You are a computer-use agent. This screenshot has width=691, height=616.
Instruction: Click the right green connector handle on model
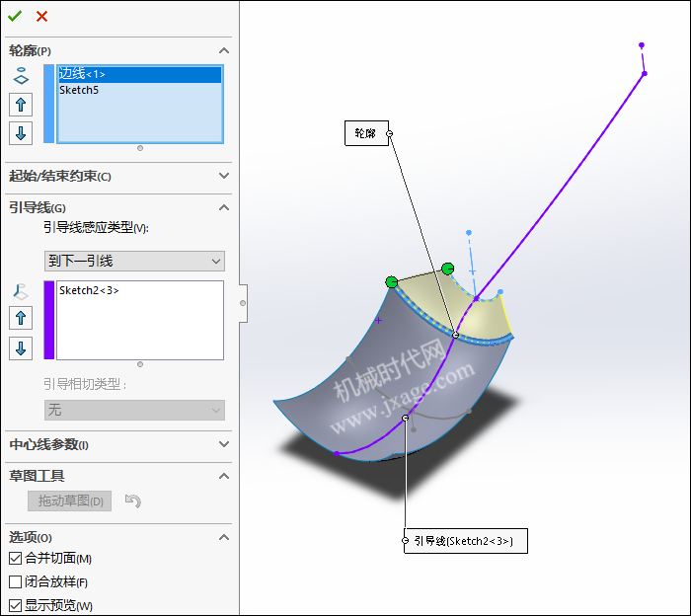[x=448, y=269]
